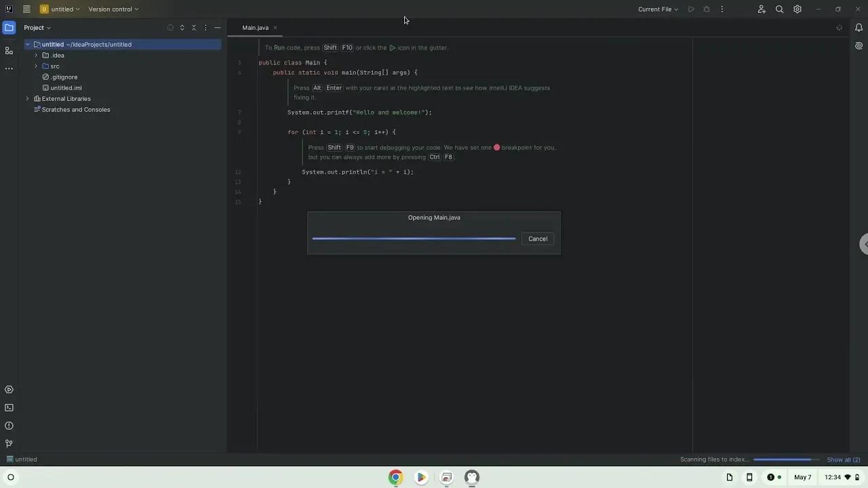Cancel the Opening Main.java dialog

(x=537, y=239)
